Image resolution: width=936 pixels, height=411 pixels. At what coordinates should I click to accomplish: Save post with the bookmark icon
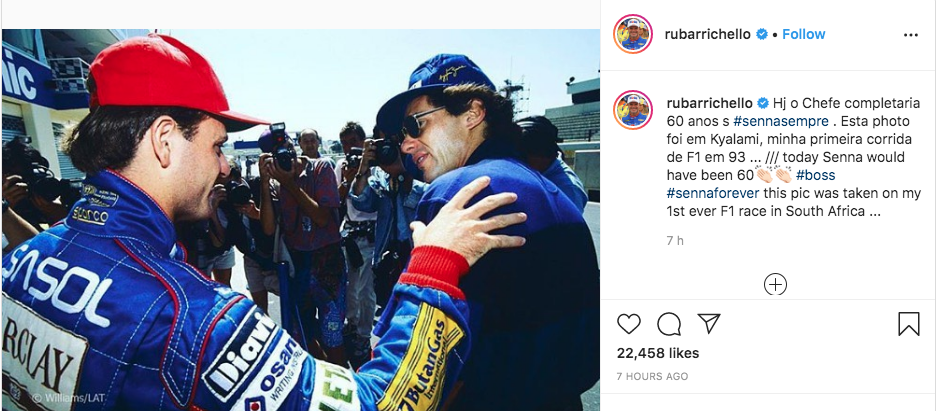(908, 323)
